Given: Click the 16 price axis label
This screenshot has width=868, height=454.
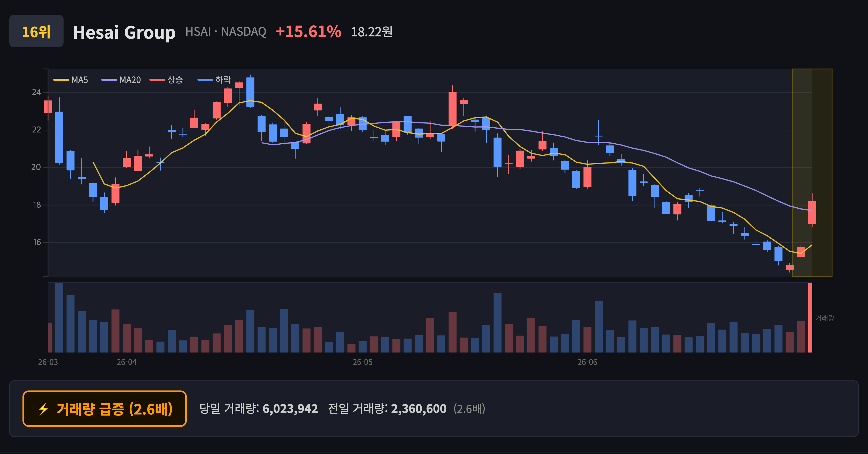Looking at the screenshot, I should pyautogui.click(x=37, y=242).
